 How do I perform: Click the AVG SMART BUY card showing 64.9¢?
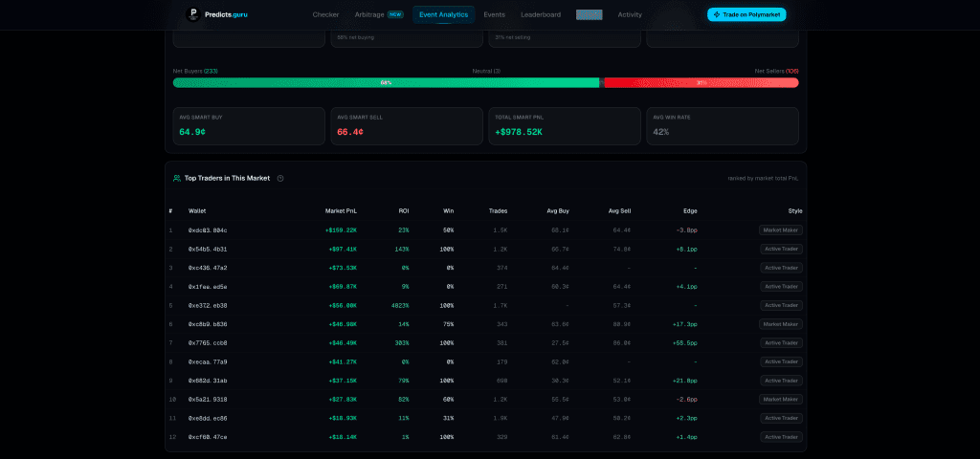(249, 126)
